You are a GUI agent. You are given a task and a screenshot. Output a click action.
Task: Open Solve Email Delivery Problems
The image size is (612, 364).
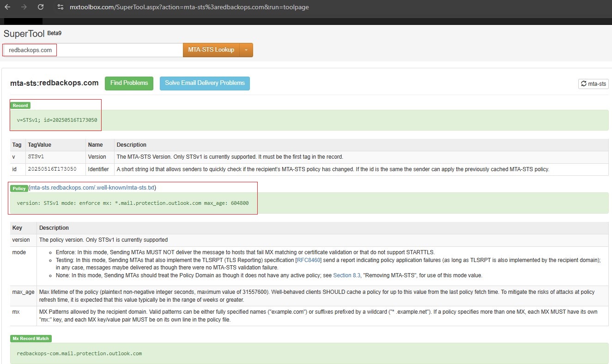205,83
